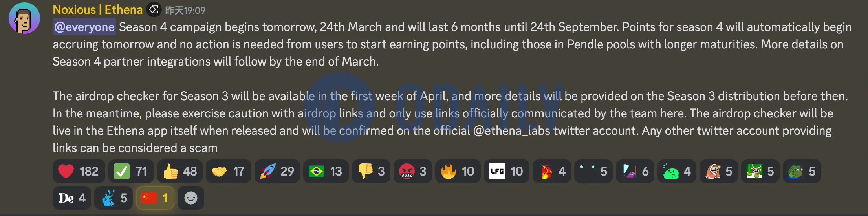This screenshot has width=868, height=216.
Task: Toggle the thumbs down reaction
Action: pyautogui.click(x=371, y=171)
